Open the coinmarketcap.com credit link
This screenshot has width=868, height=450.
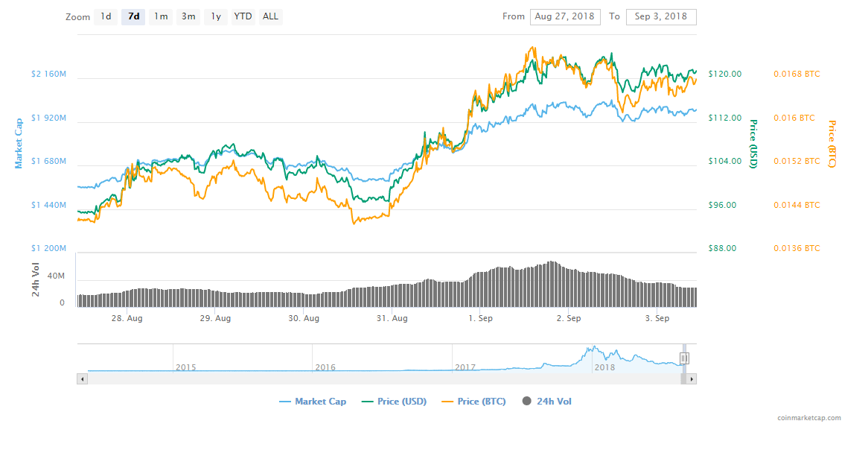(x=808, y=418)
